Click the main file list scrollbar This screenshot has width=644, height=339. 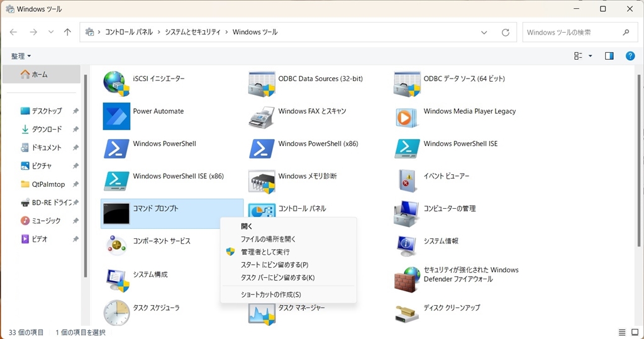coord(639,160)
